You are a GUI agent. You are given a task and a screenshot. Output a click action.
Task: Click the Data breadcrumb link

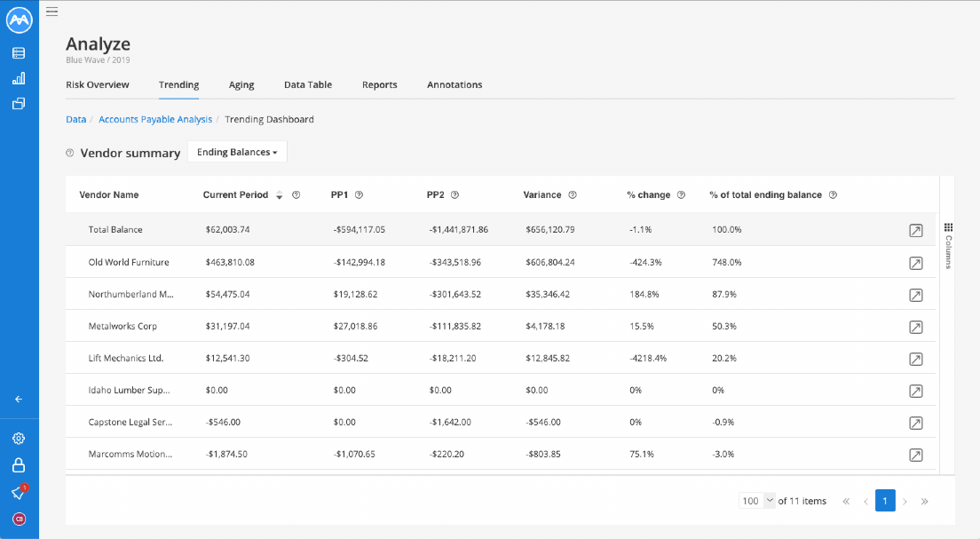(76, 119)
